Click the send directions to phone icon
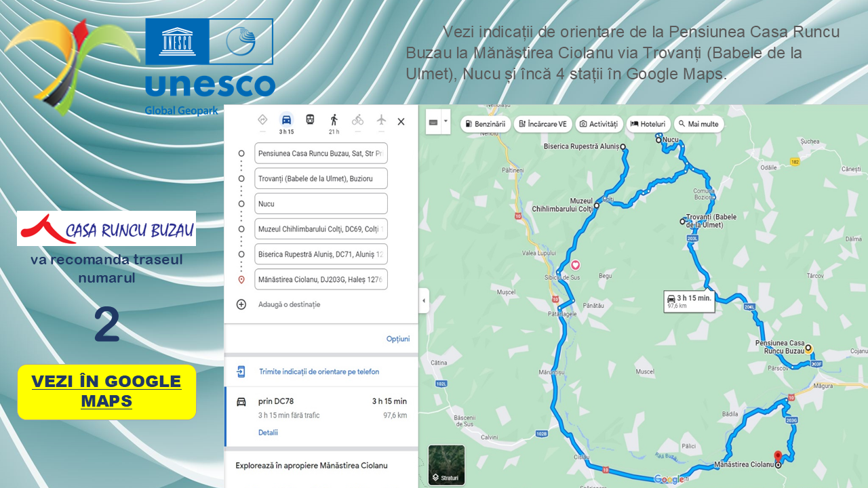Screen dimensions: 868x488 pos(241,371)
